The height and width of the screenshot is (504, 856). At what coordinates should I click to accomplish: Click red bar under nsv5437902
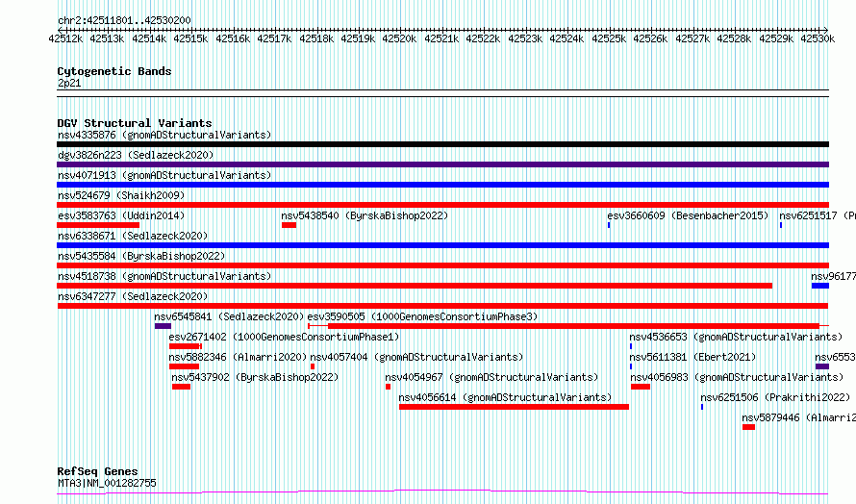[181, 387]
